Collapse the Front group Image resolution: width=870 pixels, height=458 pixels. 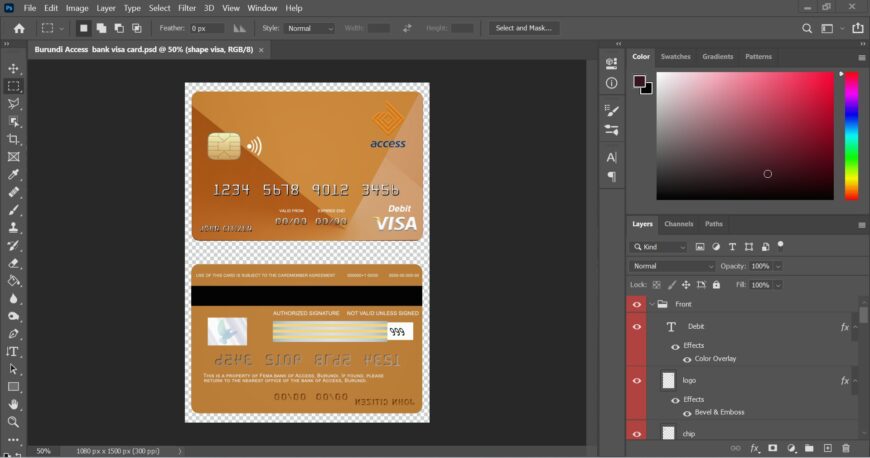click(x=652, y=304)
